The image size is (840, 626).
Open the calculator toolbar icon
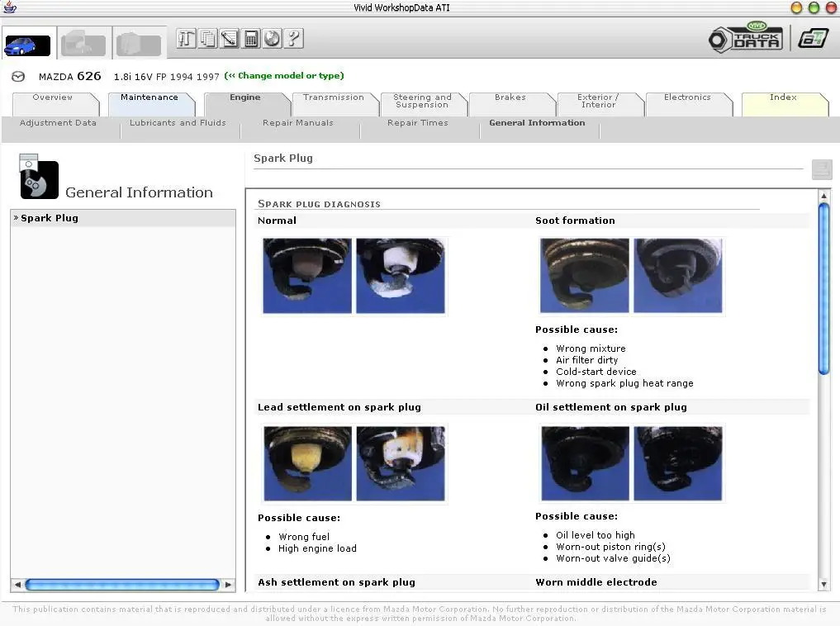pos(251,39)
